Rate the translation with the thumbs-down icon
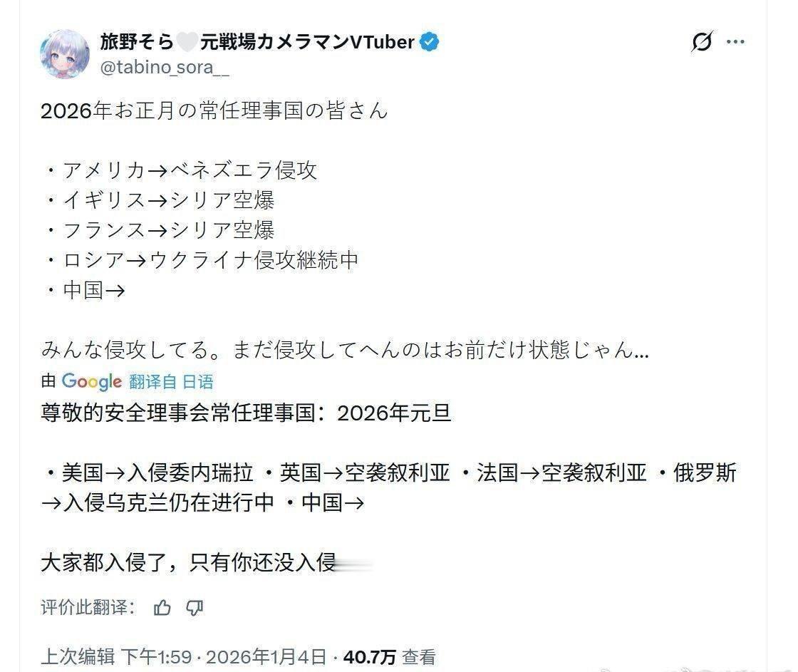Screen dimensions: 798x672 pos(193,609)
